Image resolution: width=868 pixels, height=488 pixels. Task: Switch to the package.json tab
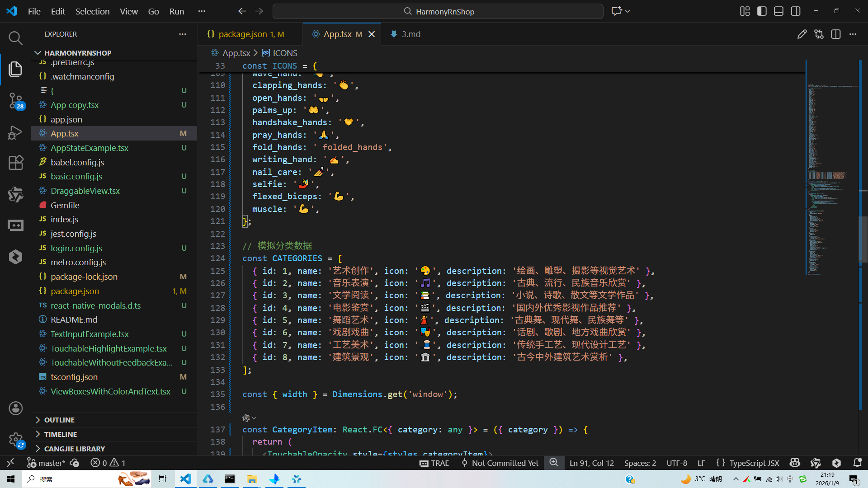click(x=243, y=34)
